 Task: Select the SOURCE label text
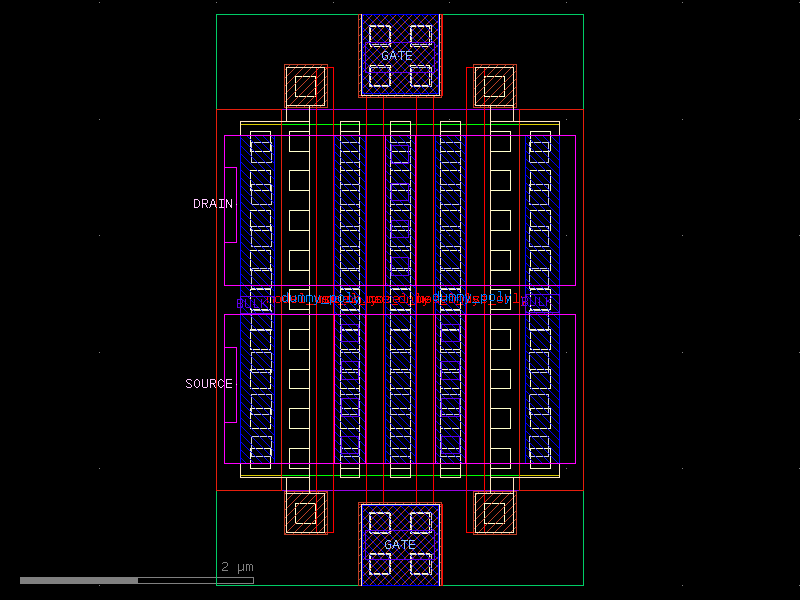coord(207,383)
